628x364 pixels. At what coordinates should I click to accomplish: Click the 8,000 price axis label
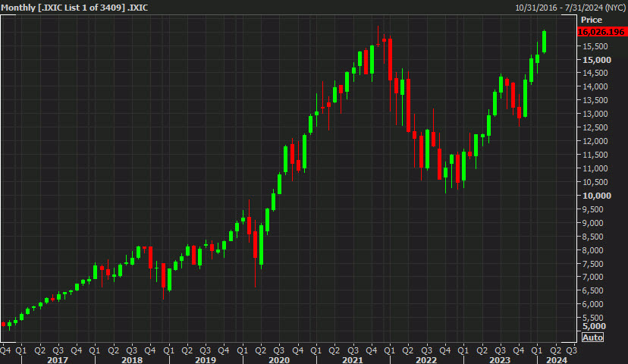click(593, 250)
